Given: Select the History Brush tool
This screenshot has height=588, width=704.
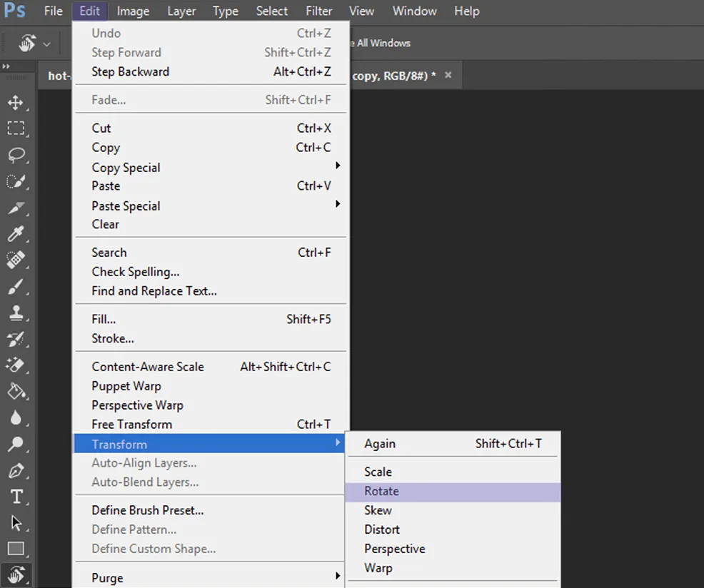Looking at the screenshot, I should coord(16,339).
